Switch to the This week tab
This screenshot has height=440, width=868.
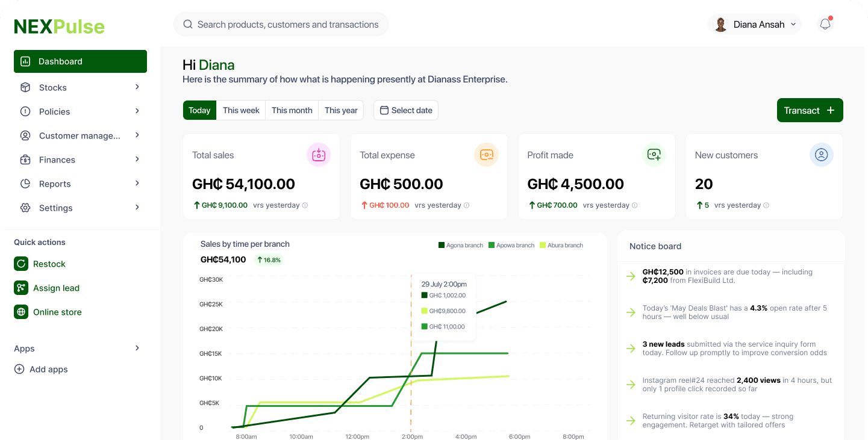[240, 110]
